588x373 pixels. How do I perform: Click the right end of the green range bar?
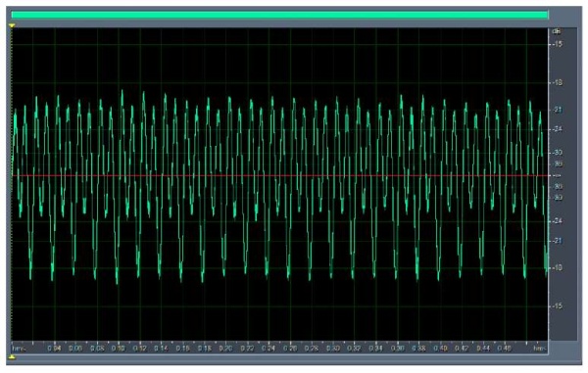click(x=546, y=15)
